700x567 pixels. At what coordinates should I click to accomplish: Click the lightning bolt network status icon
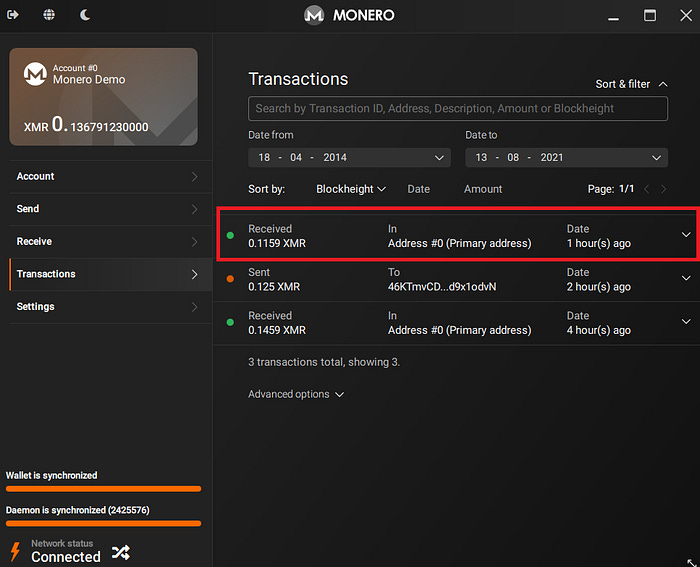click(x=15, y=551)
